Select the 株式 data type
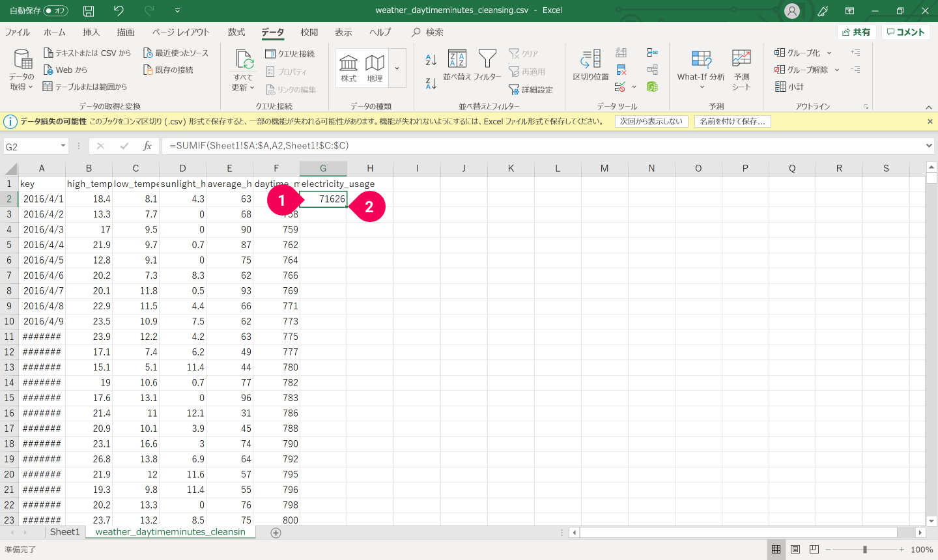Screen dimensions: 938x560 click(x=348, y=68)
